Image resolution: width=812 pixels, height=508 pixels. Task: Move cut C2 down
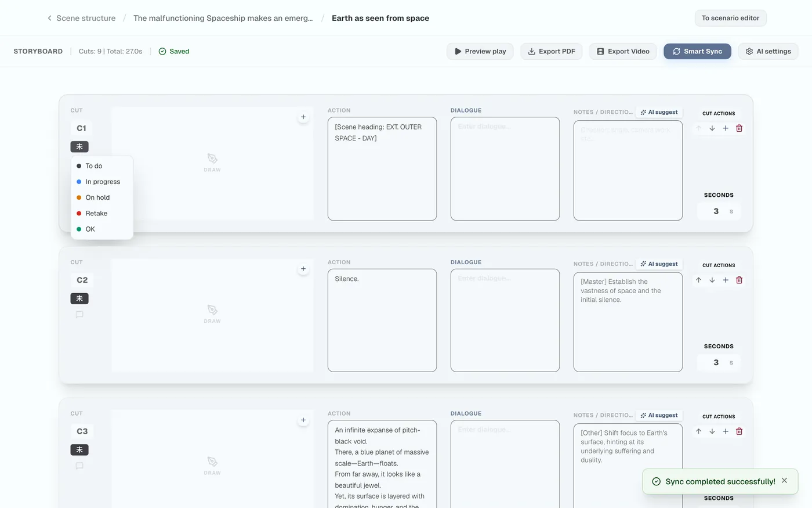(712, 280)
